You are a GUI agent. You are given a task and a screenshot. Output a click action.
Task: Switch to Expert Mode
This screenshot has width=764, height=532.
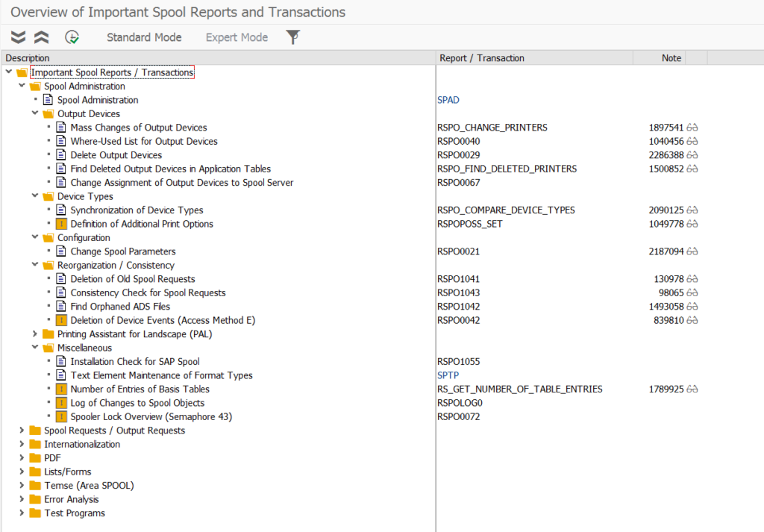point(237,37)
